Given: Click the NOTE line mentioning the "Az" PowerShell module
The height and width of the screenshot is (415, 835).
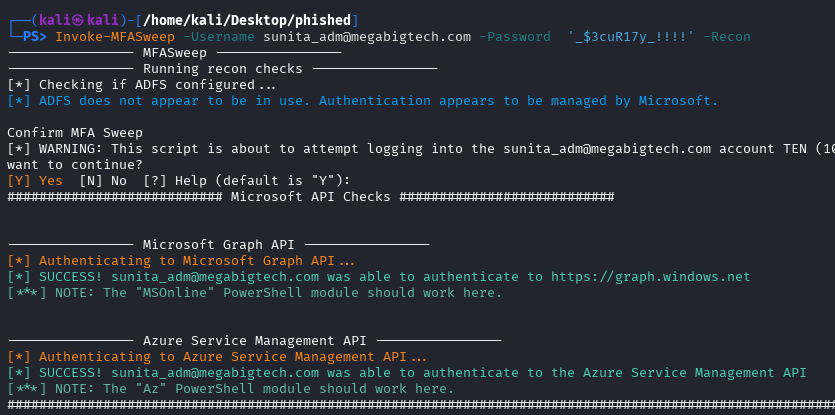Looking at the screenshot, I should click(230, 389).
